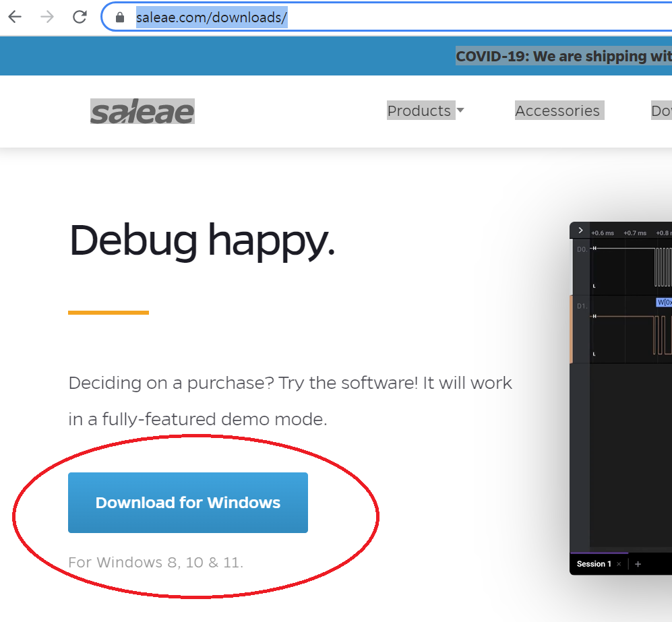Click the +0.6 ms timeline marker
This screenshot has width=672, height=622.
(x=603, y=233)
